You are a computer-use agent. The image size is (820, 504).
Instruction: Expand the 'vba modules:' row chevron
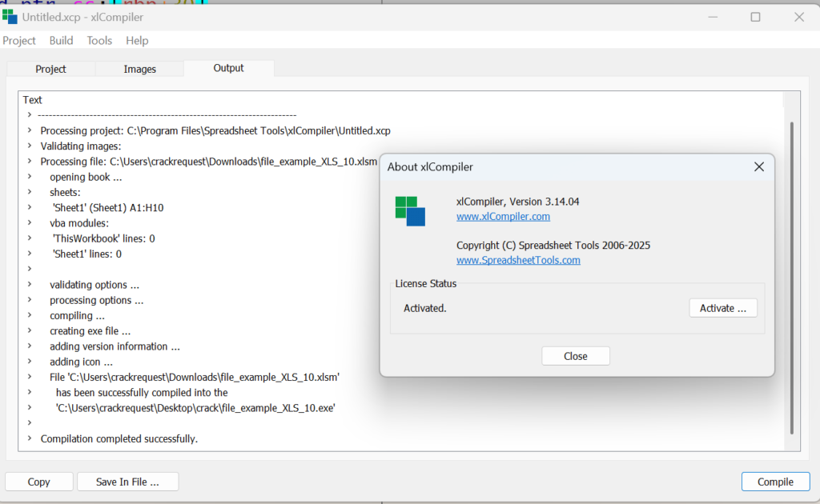(x=30, y=223)
